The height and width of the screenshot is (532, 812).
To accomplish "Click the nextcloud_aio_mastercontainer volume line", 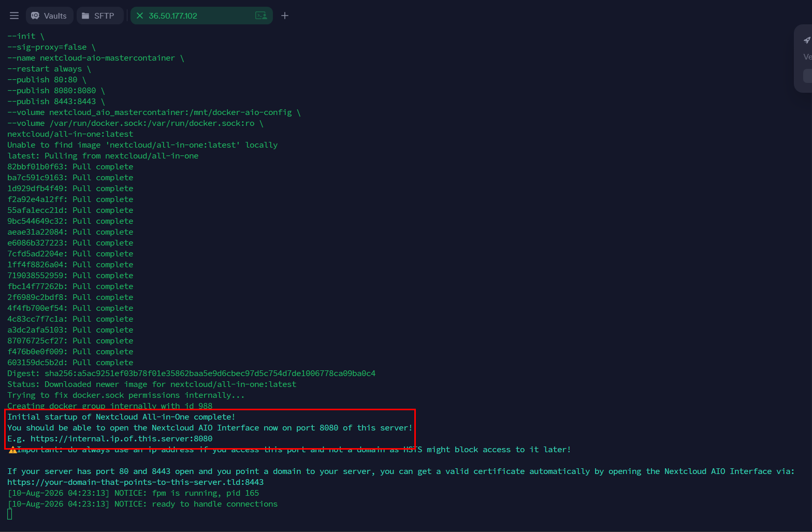I will [x=154, y=112].
